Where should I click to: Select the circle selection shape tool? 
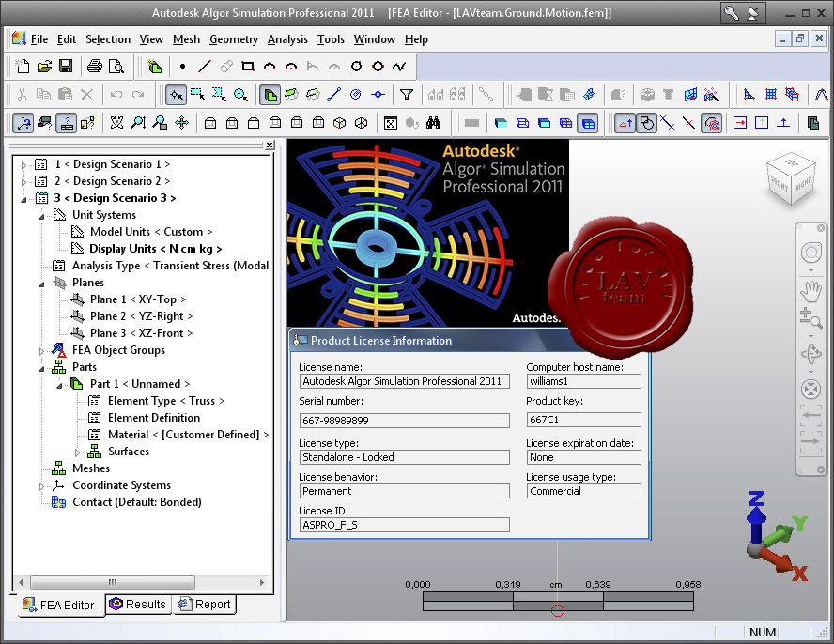tap(240, 95)
